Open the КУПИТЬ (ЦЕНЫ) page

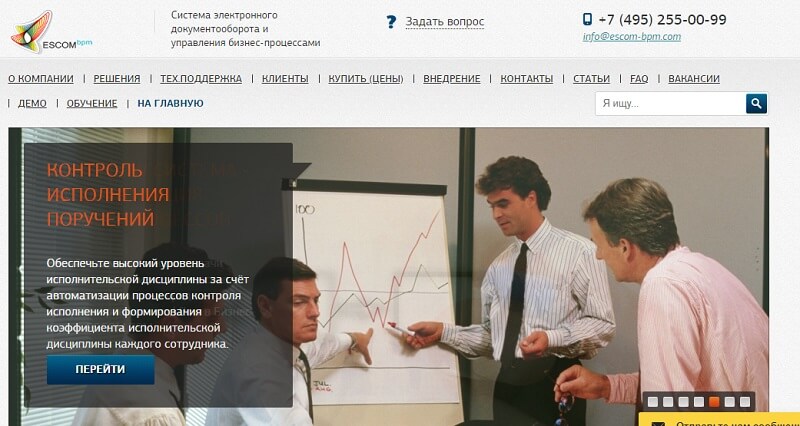point(366,79)
